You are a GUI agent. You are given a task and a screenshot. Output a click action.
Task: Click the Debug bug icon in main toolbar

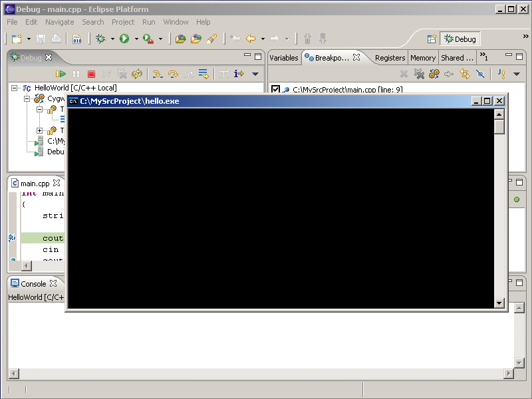coord(101,39)
